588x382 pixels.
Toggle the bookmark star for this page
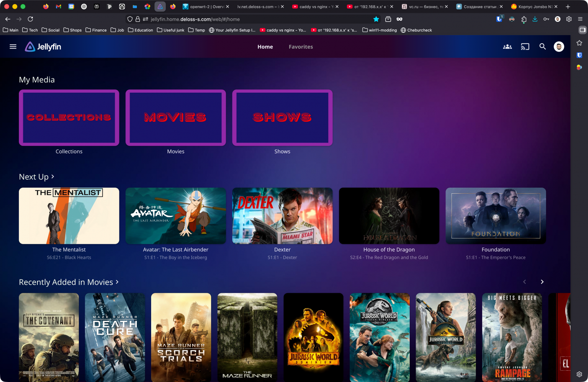click(376, 19)
